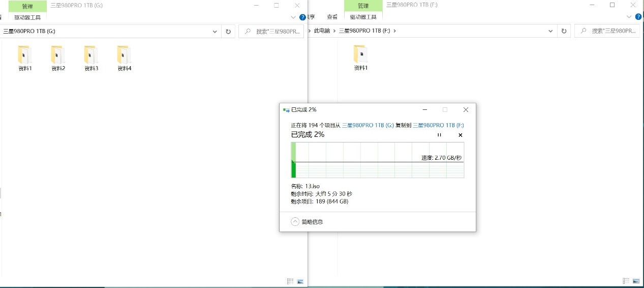Screen dimensions: 644x288
Task: Select 三星980PRO 1TB (F:) breadcrumb segment
Action: pyautogui.click(x=364, y=31)
